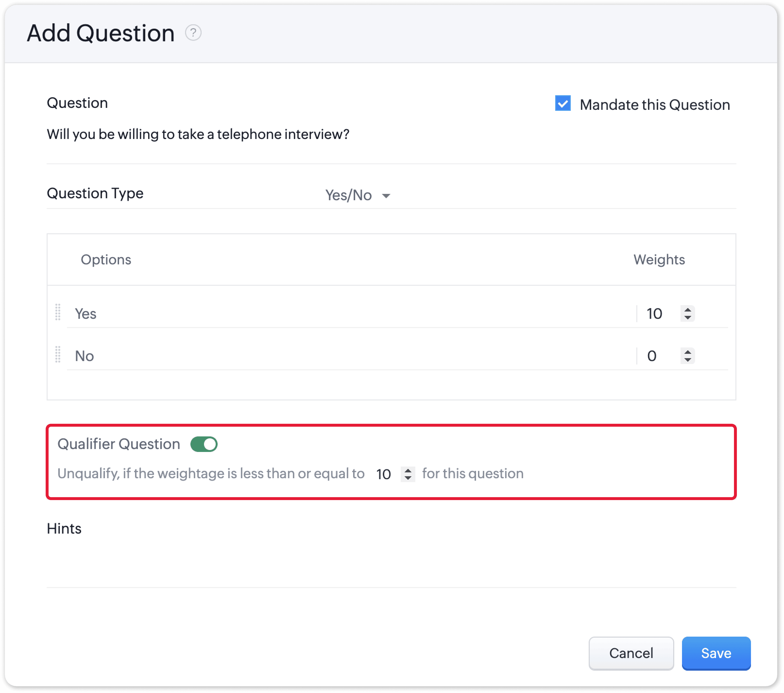This screenshot has width=784, height=693.
Task: Click the Yes option drag handle
Action: point(58,312)
